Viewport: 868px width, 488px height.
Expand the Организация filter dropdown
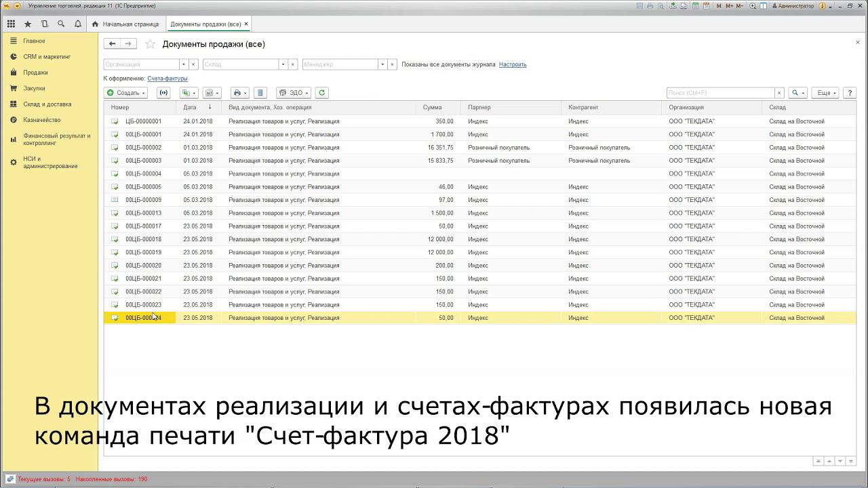[x=183, y=64]
